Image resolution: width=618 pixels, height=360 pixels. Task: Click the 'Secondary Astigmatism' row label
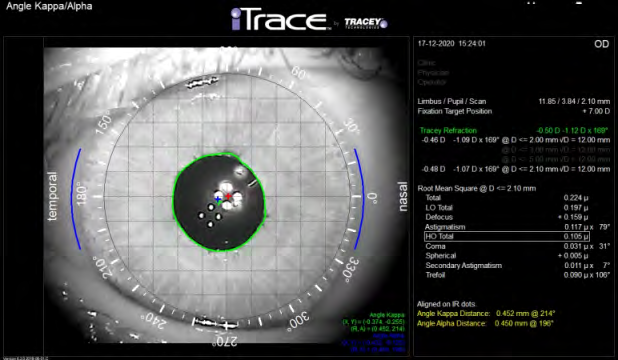point(464,265)
